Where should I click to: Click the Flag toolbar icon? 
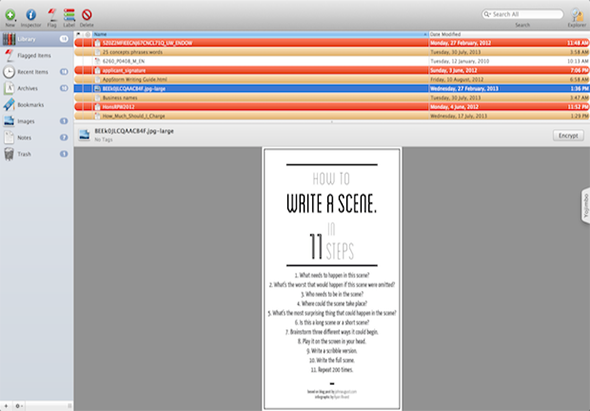[x=52, y=15]
